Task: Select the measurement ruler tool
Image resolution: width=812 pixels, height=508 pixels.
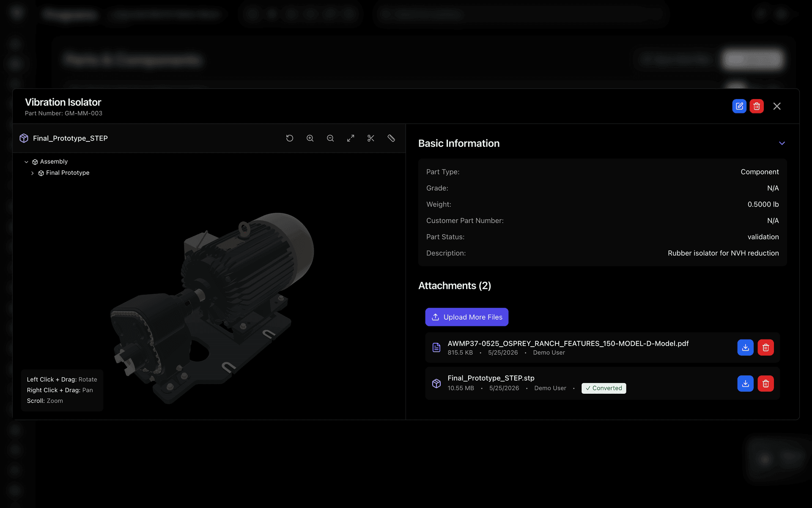Action: pyautogui.click(x=391, y=138)
